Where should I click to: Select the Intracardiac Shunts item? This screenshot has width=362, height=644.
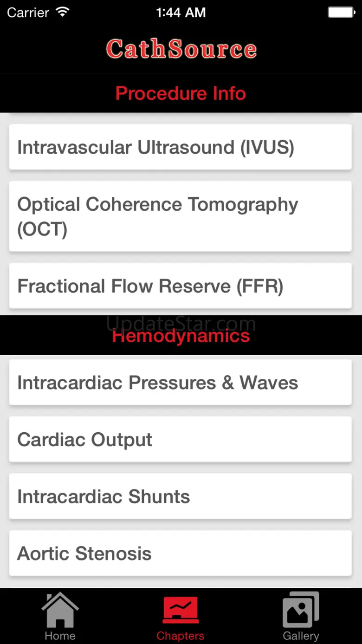click(x=180, y=497)
